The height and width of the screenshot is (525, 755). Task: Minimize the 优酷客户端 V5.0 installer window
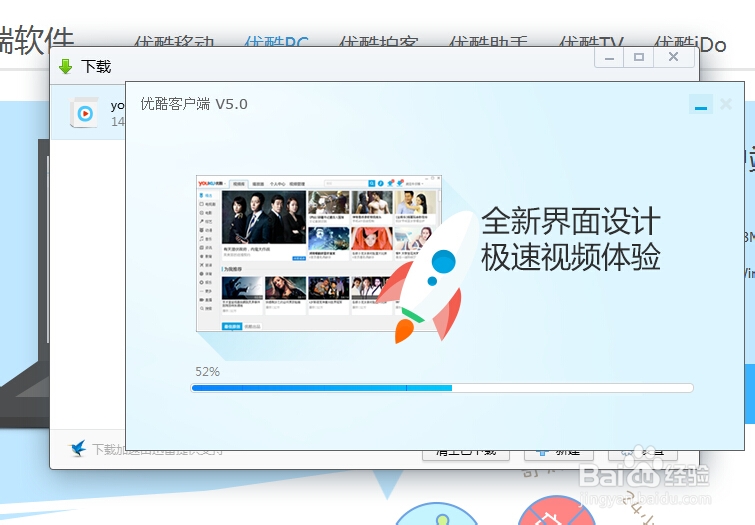tap(701, 105)
